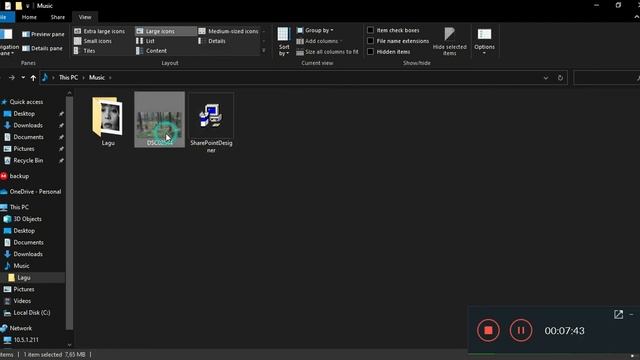Go forward in folder history
640x360 pixels.
point(11,78)
